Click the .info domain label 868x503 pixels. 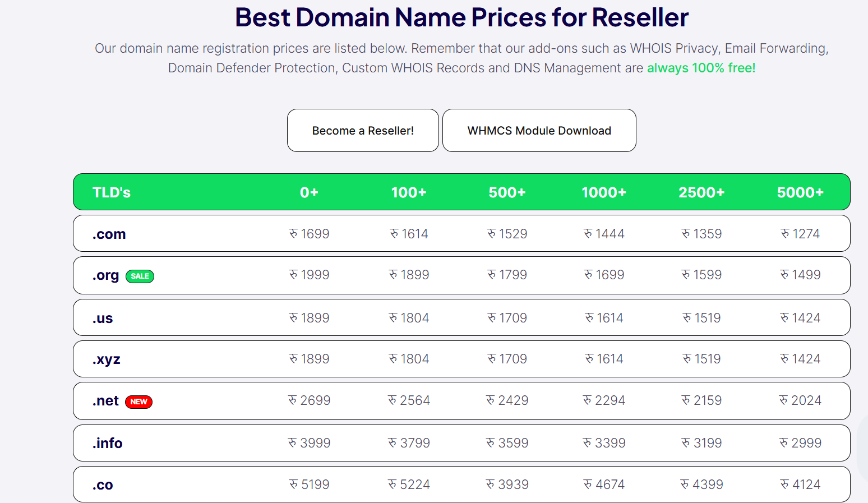pyautogui.click(x=108, y=444)
